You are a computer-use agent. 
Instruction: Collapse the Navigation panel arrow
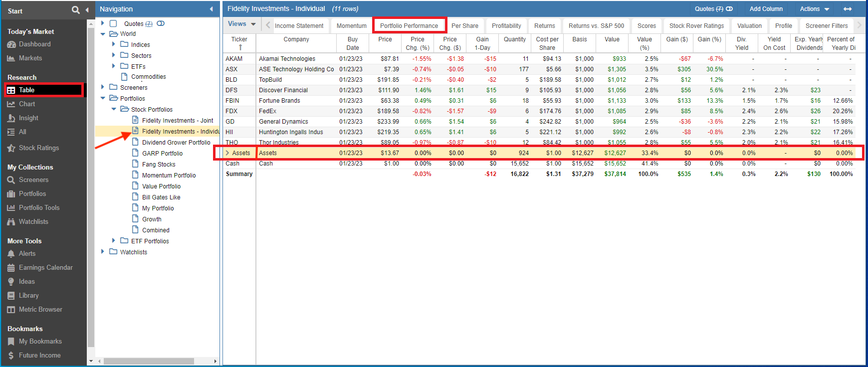(x=211, y=9)
